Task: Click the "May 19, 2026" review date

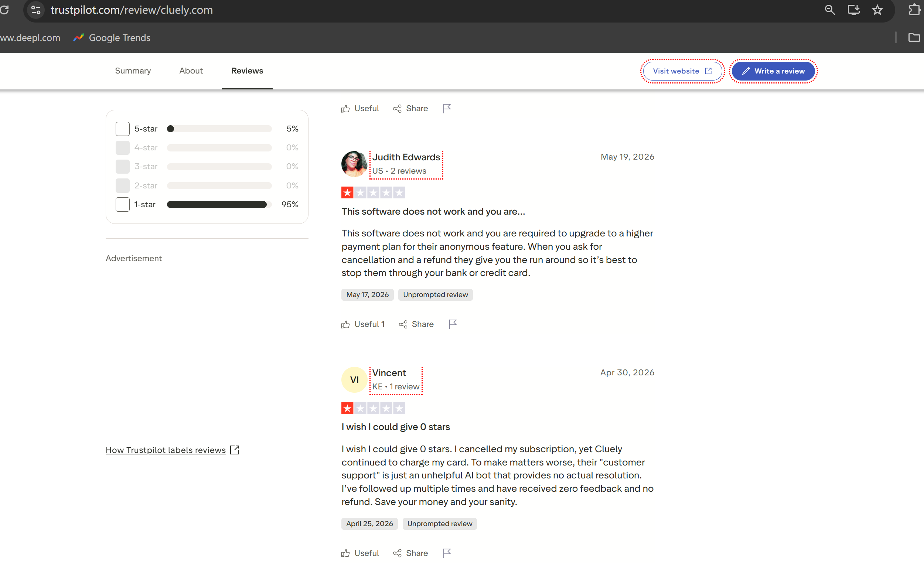Action: [x=627, y=157]
